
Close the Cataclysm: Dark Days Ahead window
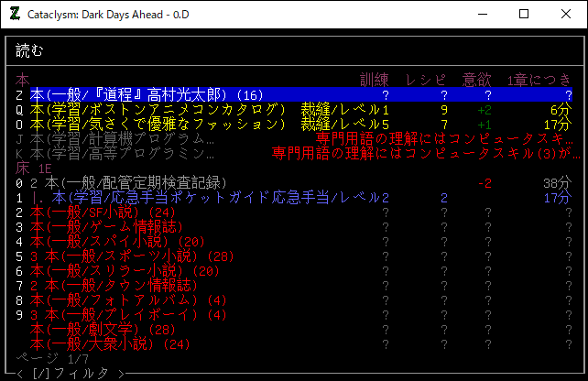(566, 14)
